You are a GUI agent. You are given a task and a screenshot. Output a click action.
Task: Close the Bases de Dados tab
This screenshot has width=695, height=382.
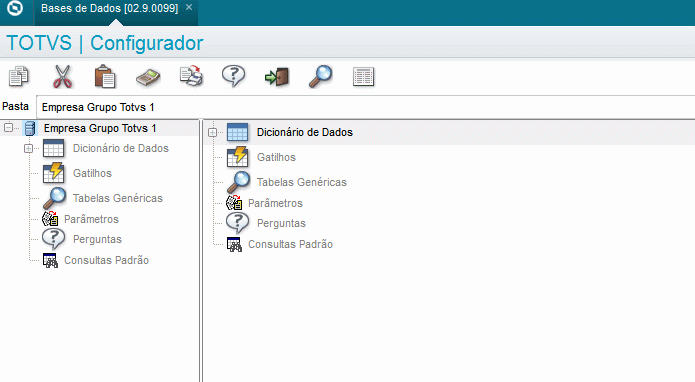click(x=189, y=8)
